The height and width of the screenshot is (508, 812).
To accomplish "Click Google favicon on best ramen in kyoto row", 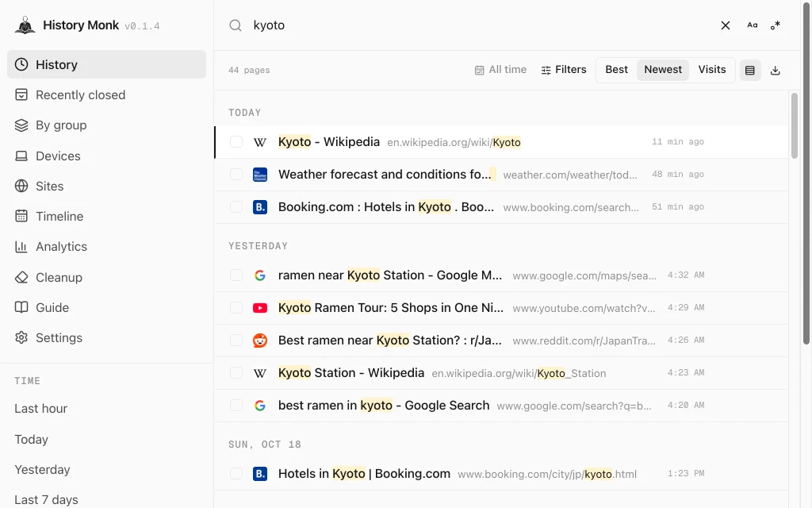I will tap(260, 406).
